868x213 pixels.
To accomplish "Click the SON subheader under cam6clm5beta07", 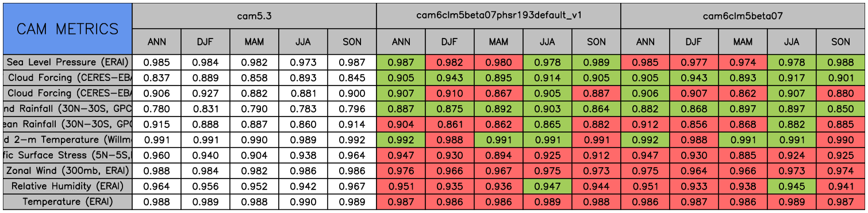I will (x=840, y=41).
